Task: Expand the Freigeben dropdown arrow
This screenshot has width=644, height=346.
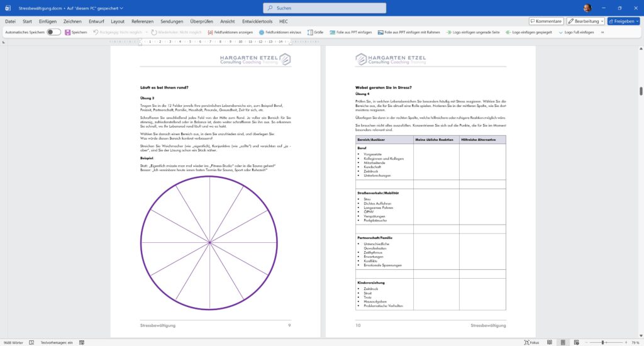Action: pyautogui.click(x=636, y=21)
